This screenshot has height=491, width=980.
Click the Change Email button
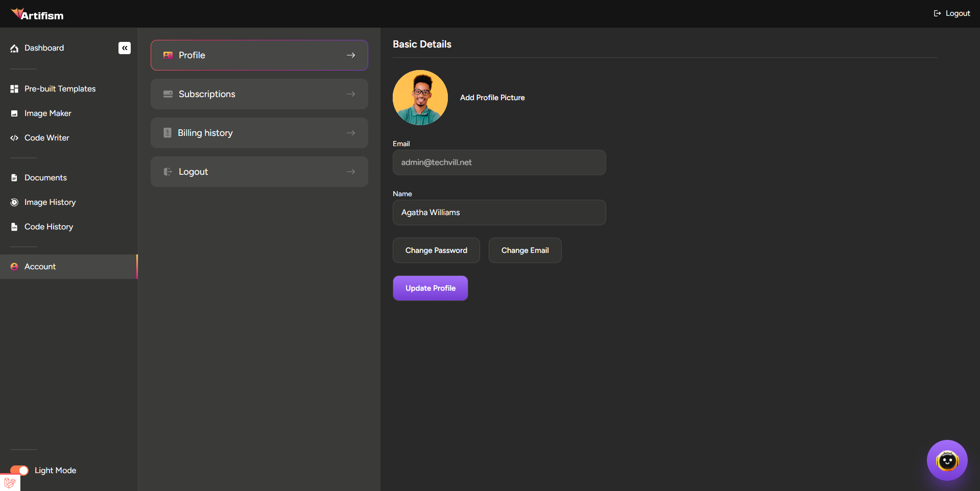tap(525, 250)
